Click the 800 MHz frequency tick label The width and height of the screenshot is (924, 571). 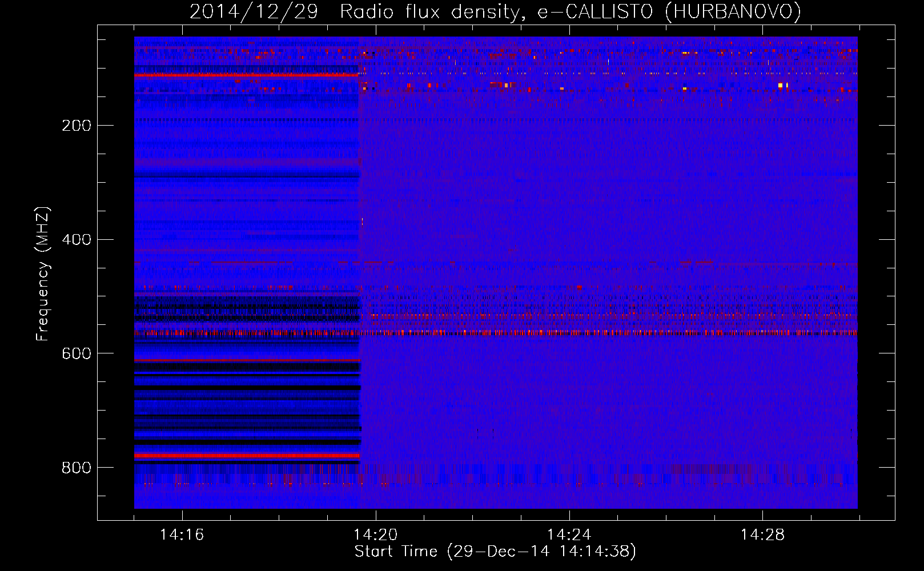click(77, 468)
